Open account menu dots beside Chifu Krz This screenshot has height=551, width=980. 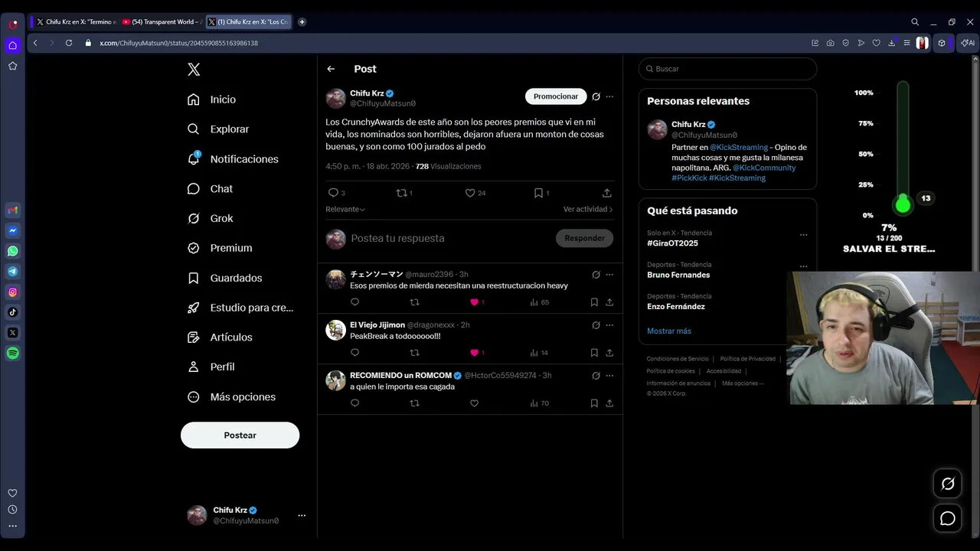[x=302, y=515]
